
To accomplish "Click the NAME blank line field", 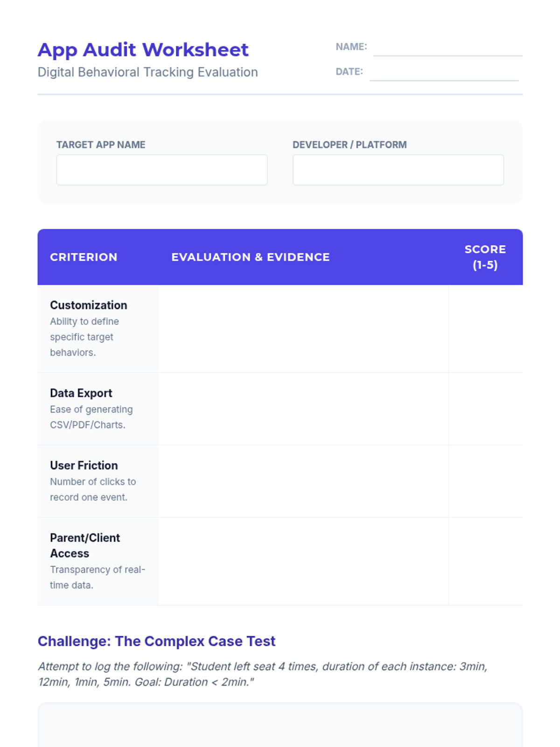I will click(x=448, y=49).
